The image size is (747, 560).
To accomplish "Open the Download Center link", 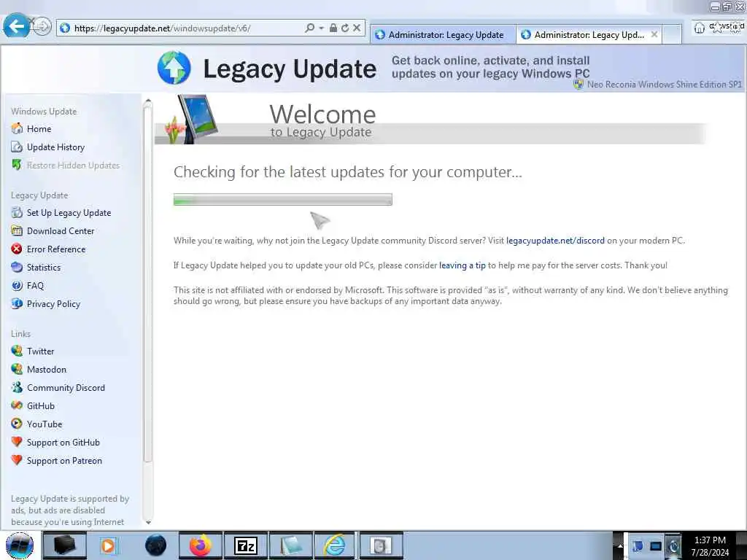I will click(x=61, y=231).
